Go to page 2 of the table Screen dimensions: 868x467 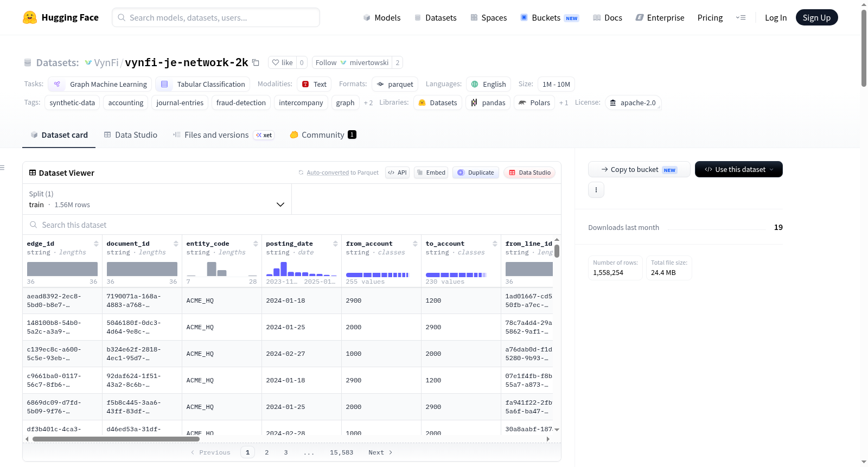pos(267,452)
